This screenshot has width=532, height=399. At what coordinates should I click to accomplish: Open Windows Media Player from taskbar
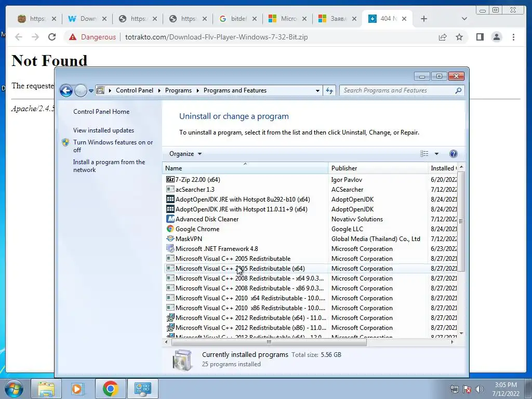(x=78, y=389)
